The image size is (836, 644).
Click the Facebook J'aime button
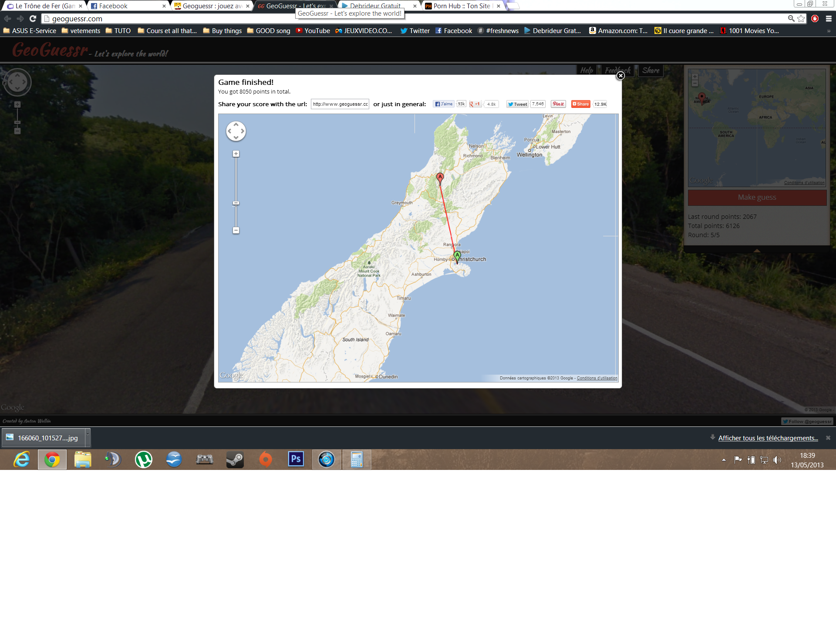444,104
